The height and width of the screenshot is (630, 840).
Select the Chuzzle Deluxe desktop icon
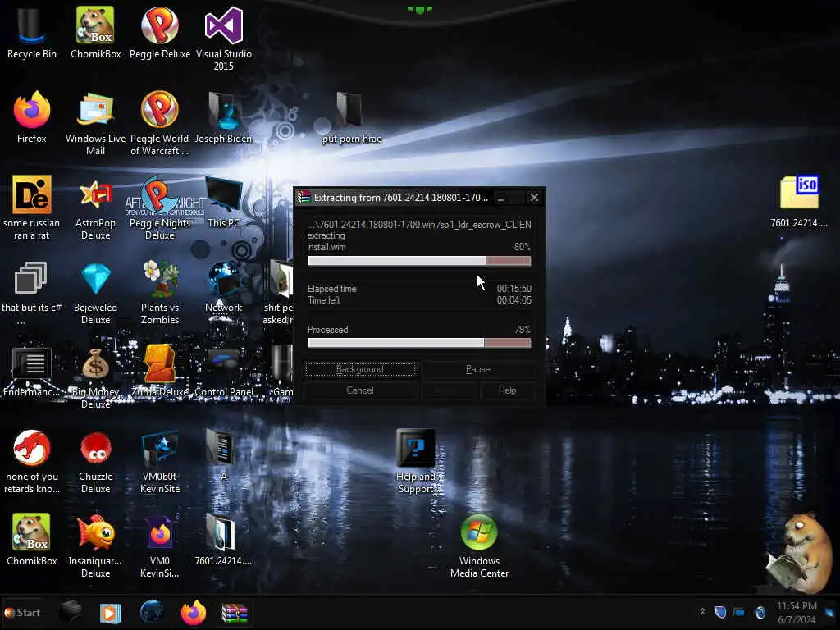95,461
